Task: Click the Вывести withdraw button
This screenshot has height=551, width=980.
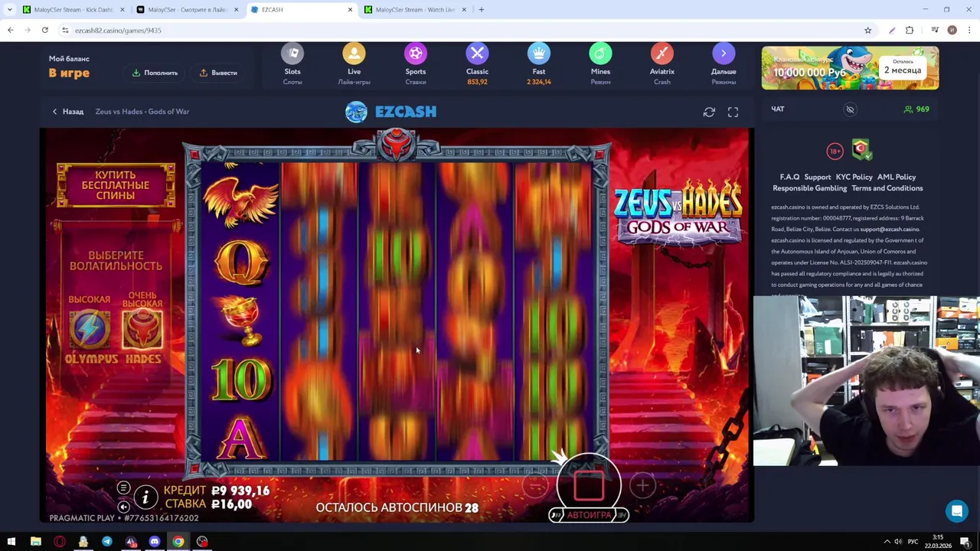Action: click(x=218, y=73)
